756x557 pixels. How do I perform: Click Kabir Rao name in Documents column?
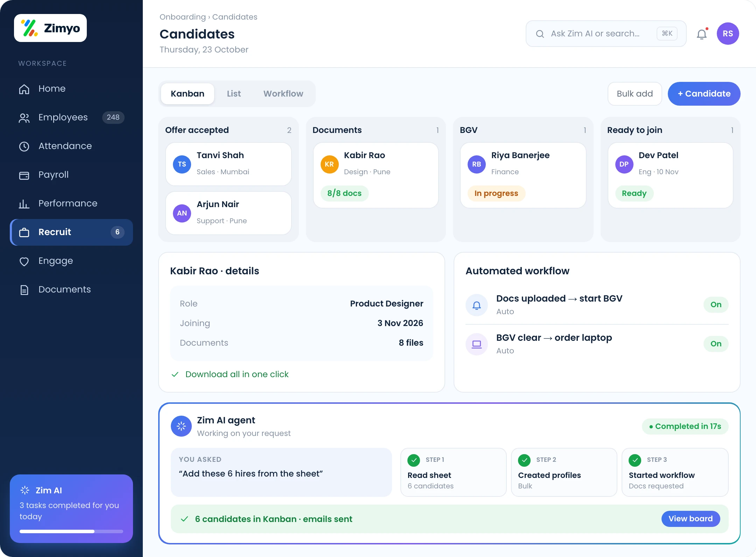tap(364, 155)
